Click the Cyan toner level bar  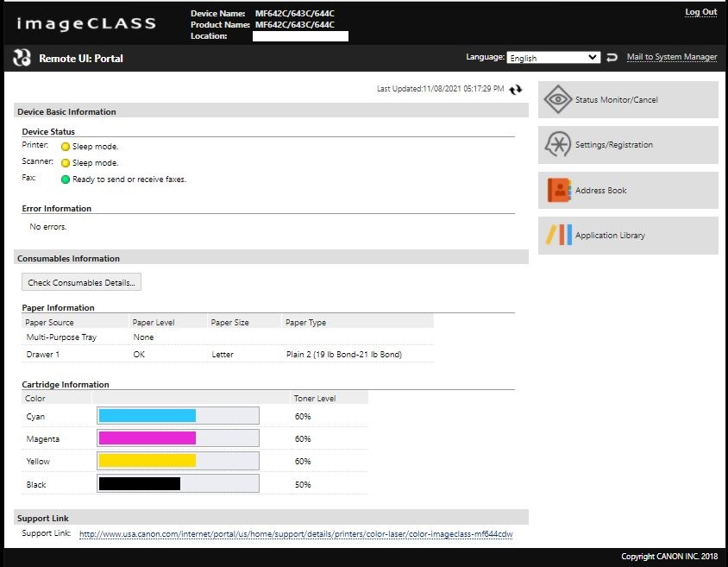[x=178, y=416]
